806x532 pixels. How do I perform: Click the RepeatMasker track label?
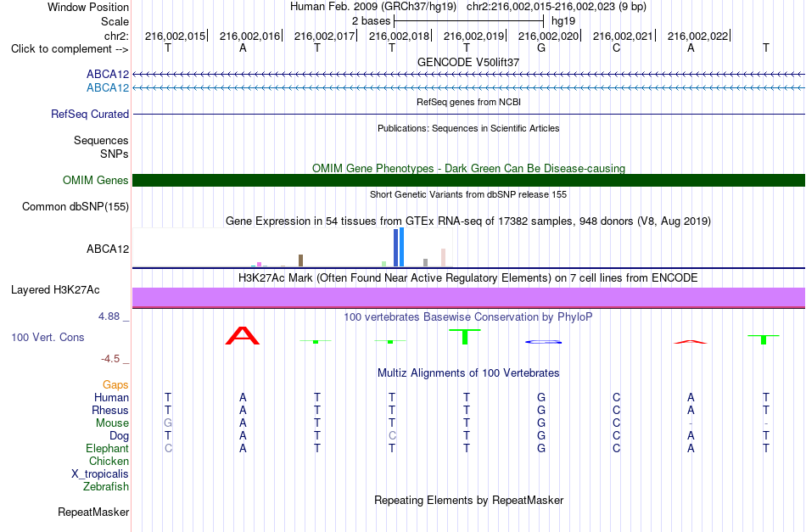coord(93,512)
